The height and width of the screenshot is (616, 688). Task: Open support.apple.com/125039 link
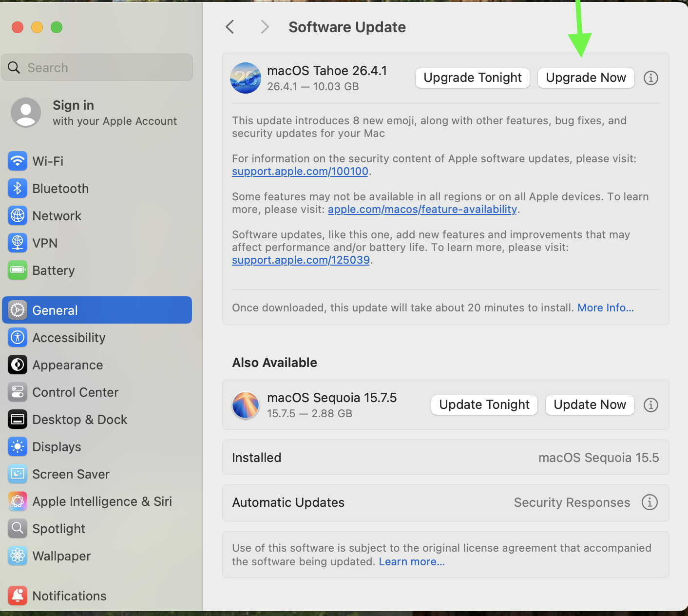(301, 260)
